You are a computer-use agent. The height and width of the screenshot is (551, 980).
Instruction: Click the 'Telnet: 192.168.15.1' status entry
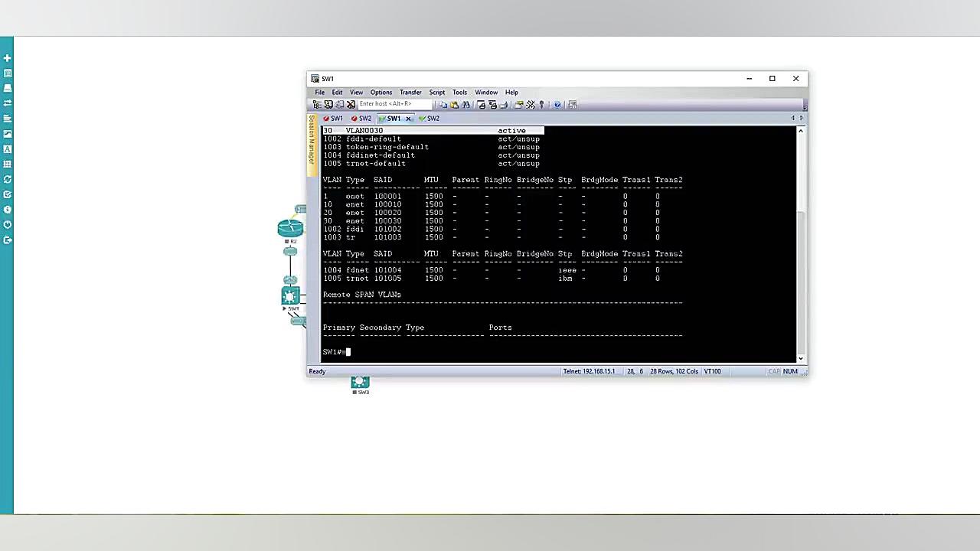tap(589, 371)
